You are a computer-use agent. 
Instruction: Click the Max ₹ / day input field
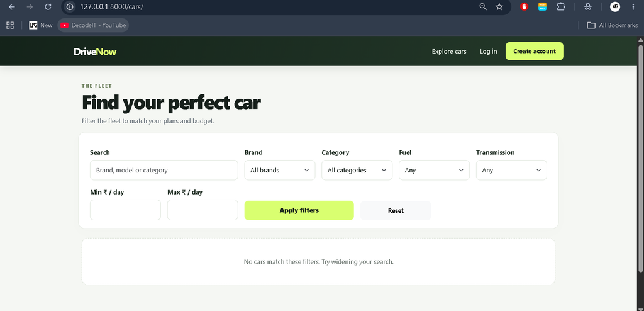203,210
